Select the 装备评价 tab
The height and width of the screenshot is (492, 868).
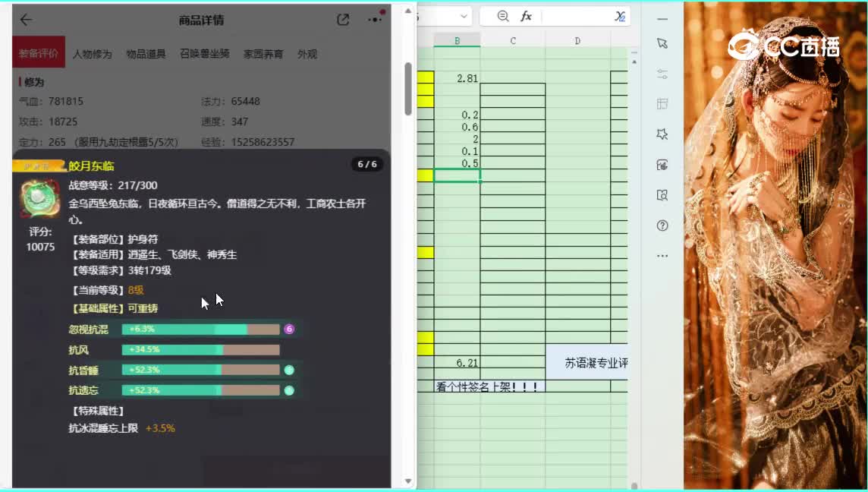38,53
